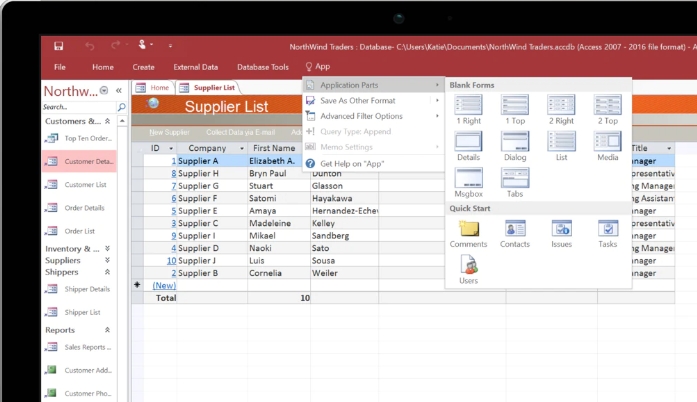
Task: Choose the Details blank form
Action: click(469, 146)
